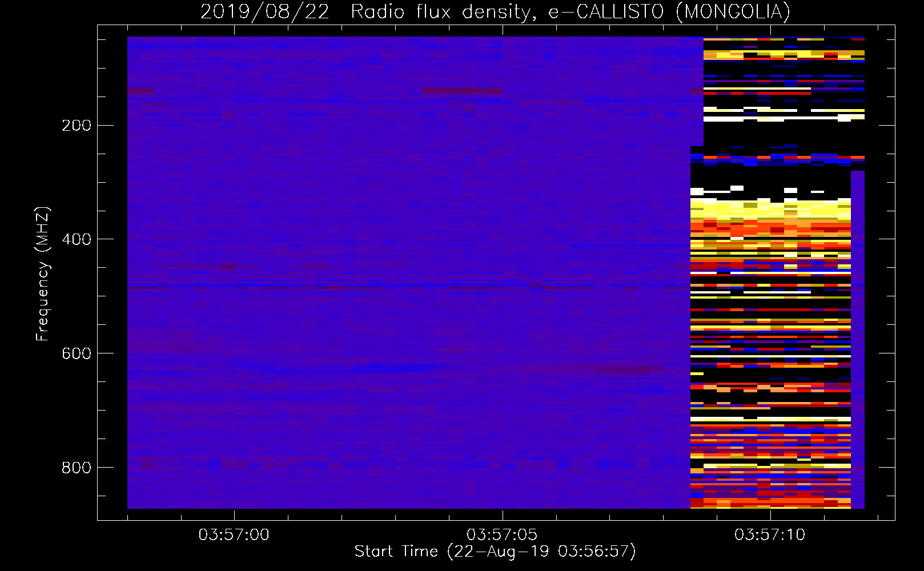Click the '03:57:00' time tick label
Viewport: 924px width, 571px height.
(x=234, y=534)
